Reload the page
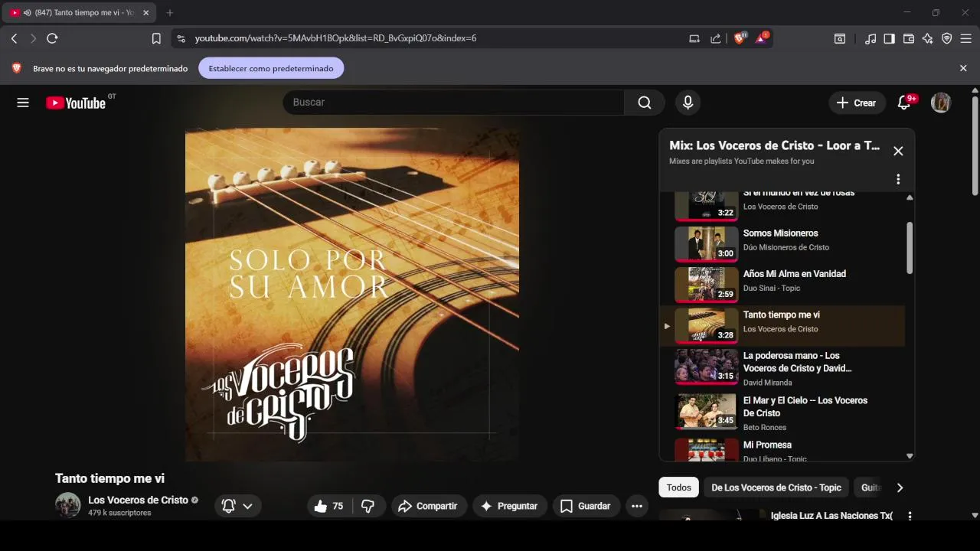Screen dimensions: 980x551 click(x=52, y=38)
